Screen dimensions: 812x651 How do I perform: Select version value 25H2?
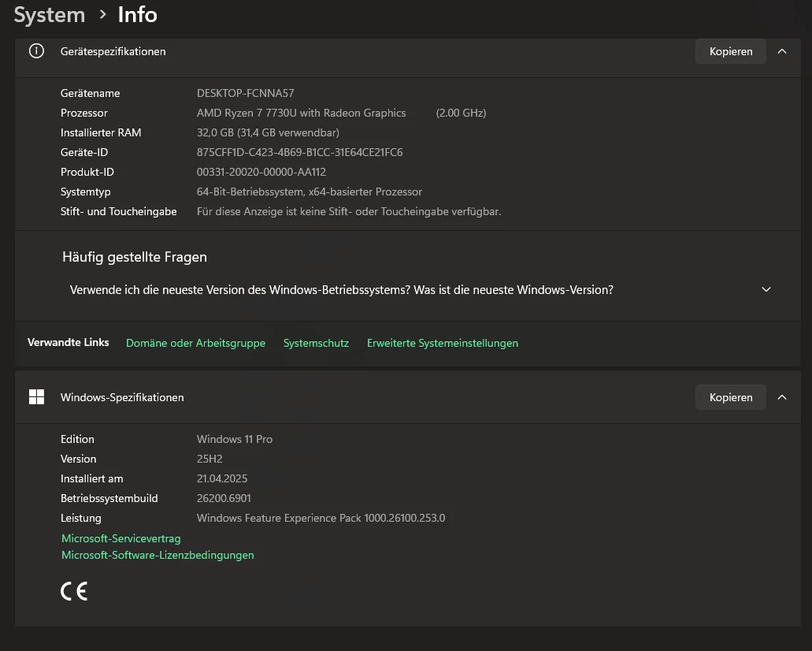pyautogui.click(x=209, y=459)
